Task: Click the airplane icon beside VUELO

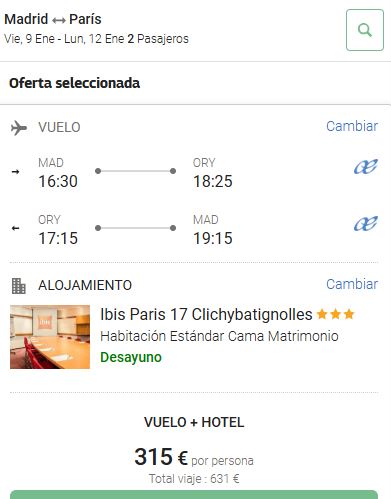Action: point(18,128)
